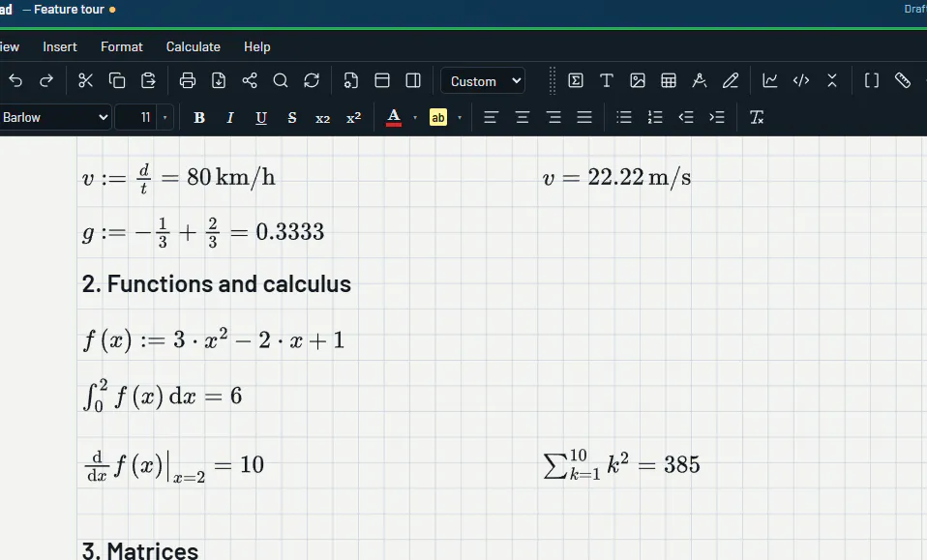927x560 pixels.
Task: Insert a math region (sigma icon)
Action: 575,81
